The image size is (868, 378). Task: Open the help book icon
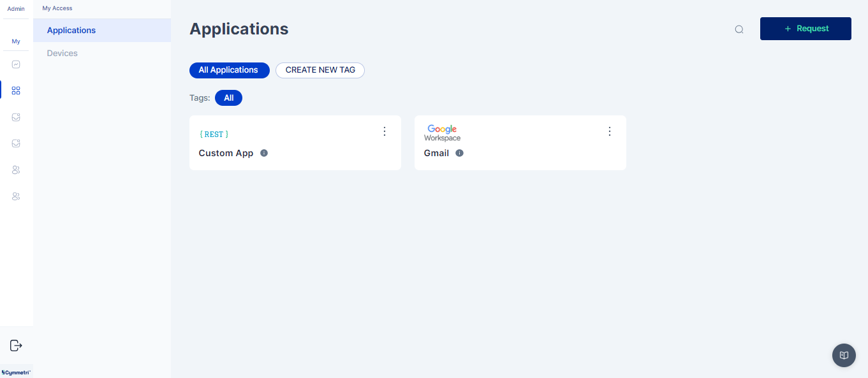[x=844, y=355]
